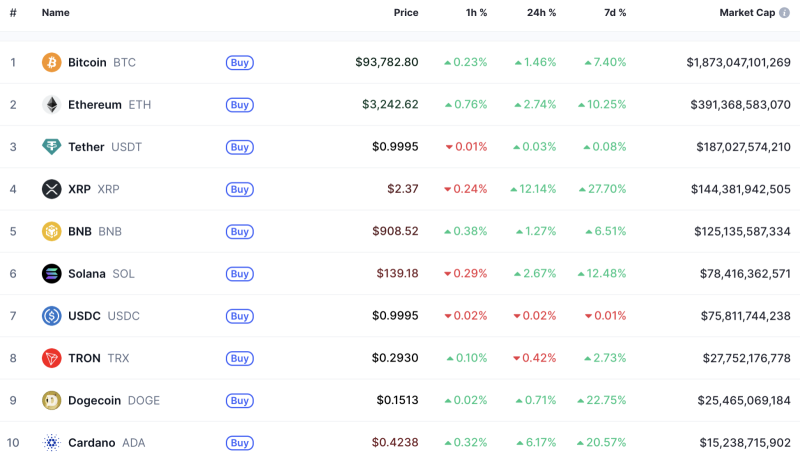Click Cardano market cap $15,238,715,902
This screenshot has width=800, height=457.
point(745,443)
